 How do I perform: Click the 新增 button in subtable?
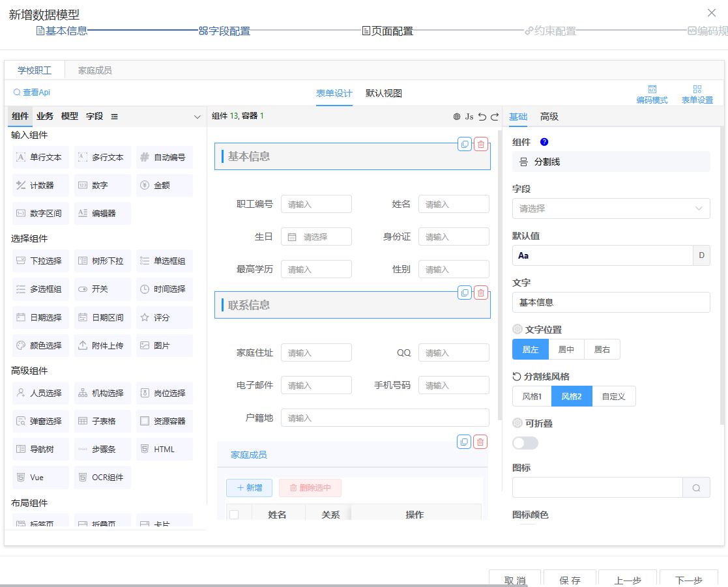(x=249, y=488)
